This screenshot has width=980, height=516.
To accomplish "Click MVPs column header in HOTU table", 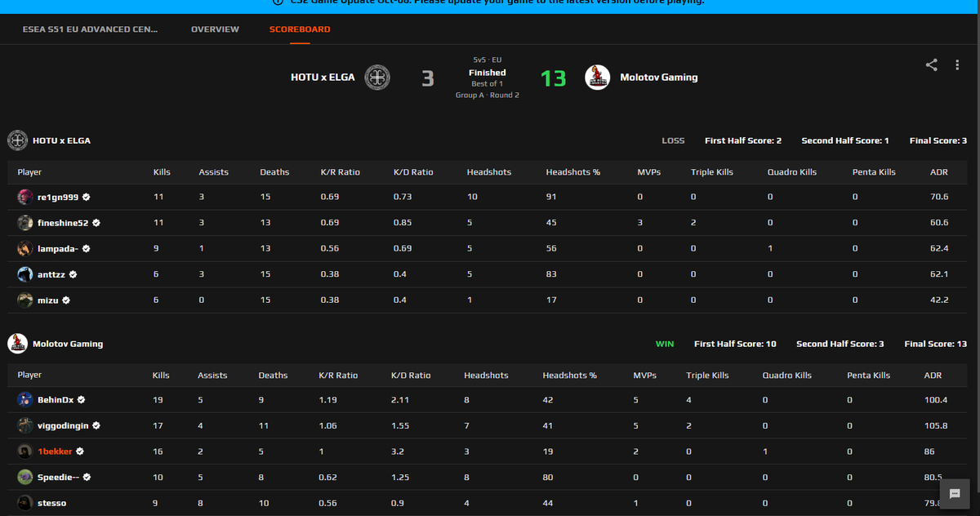I will pos(648,172).
